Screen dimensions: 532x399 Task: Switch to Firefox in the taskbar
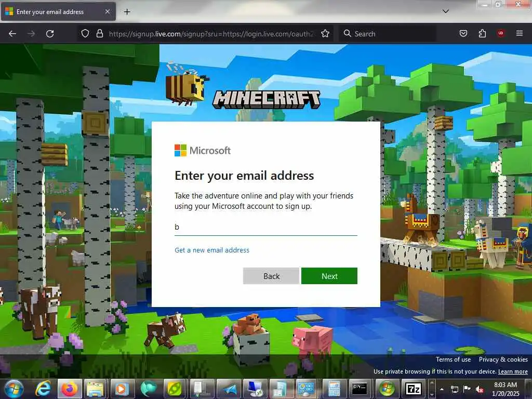70,389
